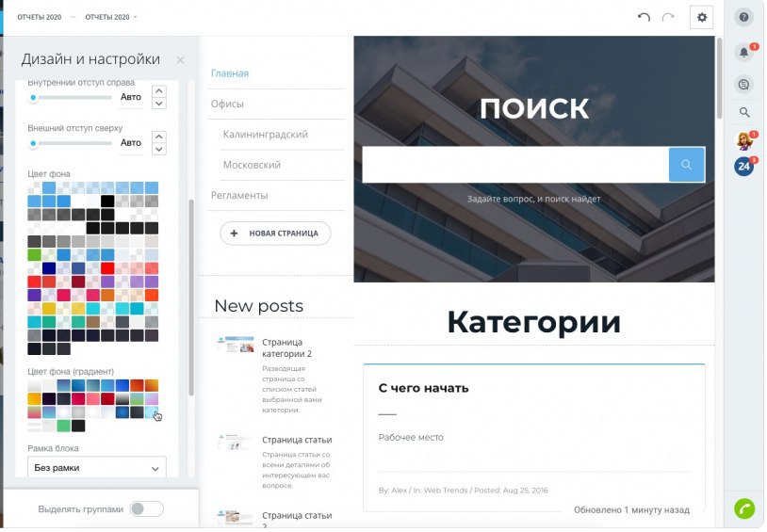Click the design panel vertical scrollbar
The height and width of the screenshot is (532, 767).
191,298
